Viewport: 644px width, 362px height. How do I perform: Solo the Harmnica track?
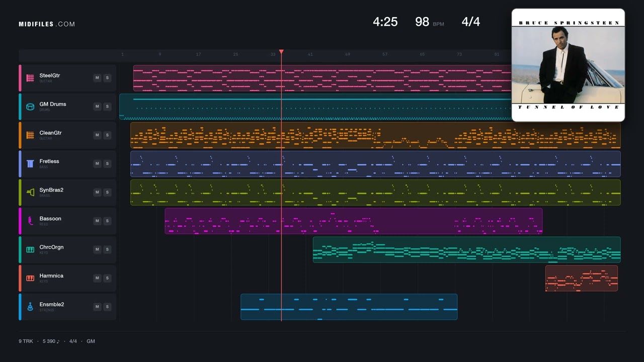tap(107, 278)
